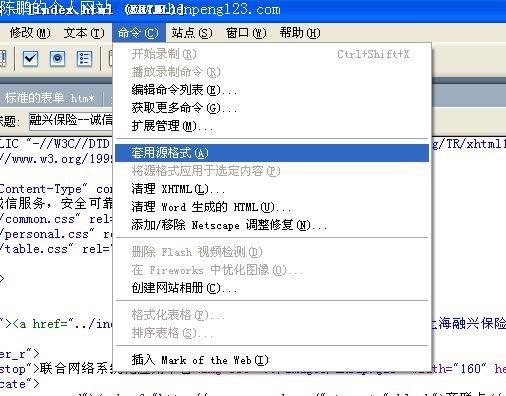Insert a list/menu form element icon
Screen dimensions: 506x396
point(84,59)
